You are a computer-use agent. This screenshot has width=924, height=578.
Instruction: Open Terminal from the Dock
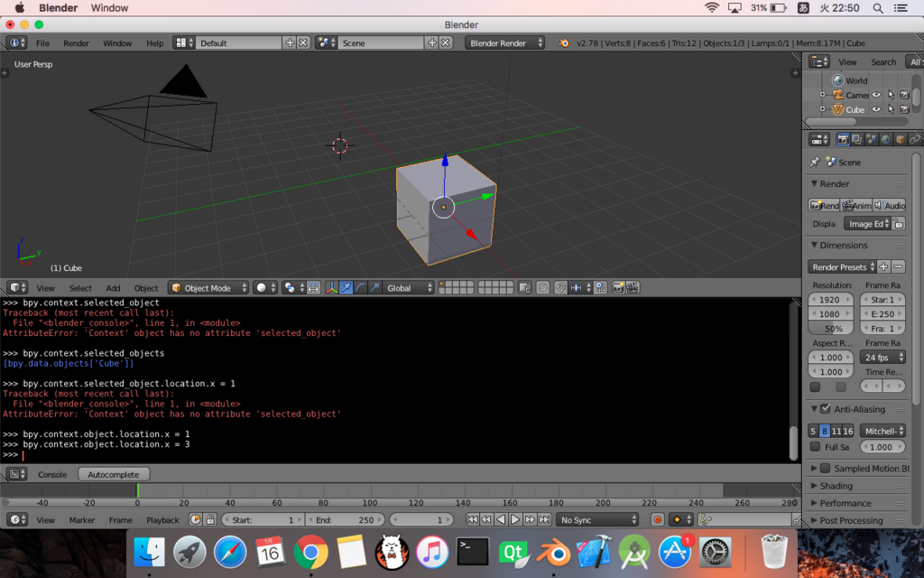[x=473, y=553]
